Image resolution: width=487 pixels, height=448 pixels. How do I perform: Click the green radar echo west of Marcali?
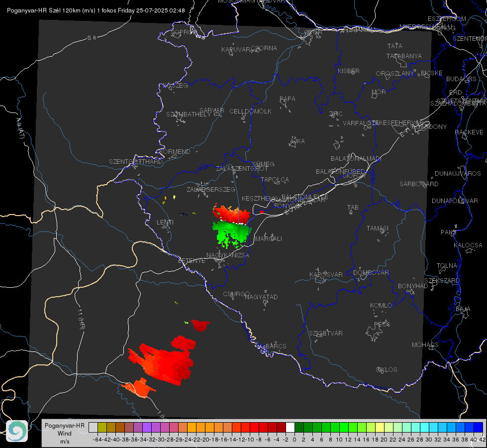tap(231, 234)
